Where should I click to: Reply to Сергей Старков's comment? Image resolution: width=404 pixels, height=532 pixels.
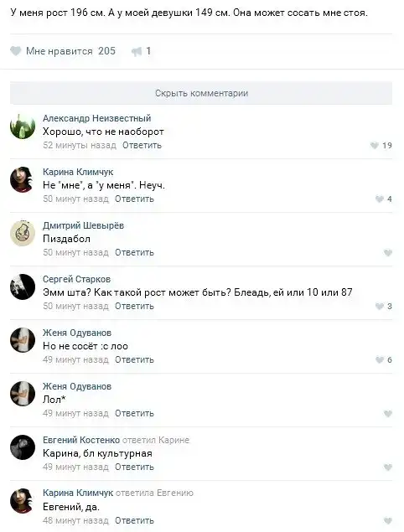pos(134,306)
